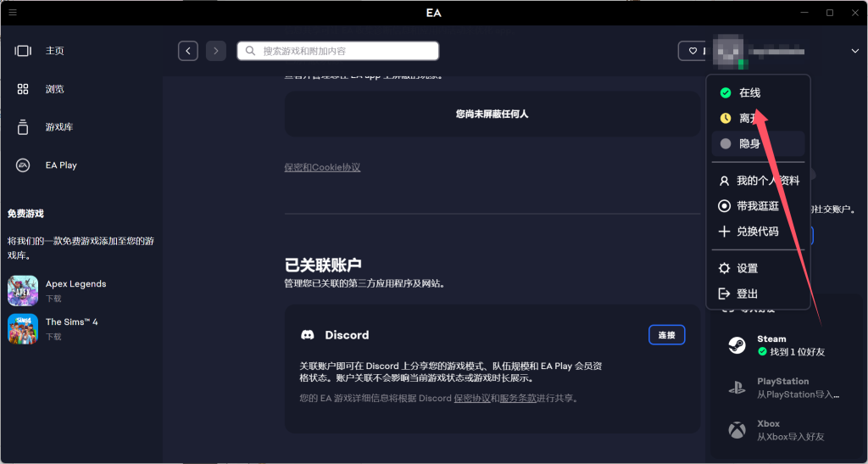Click the Discord 连接 connect button
Screen dimensions: 868x464
(666, 335)
